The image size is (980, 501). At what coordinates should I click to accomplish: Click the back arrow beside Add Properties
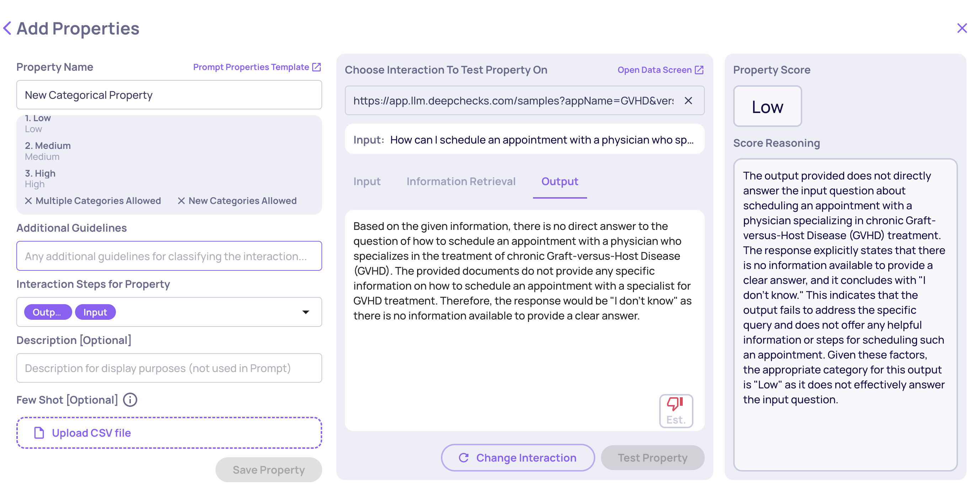pyautogui.click(x=7, y=28)
